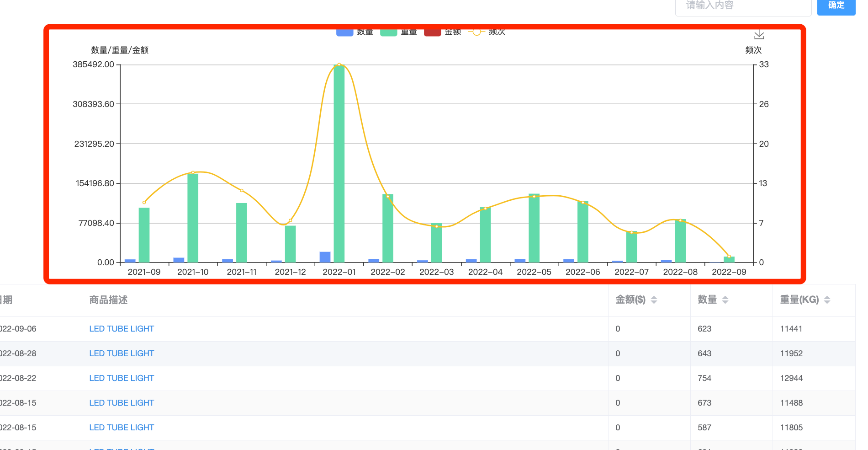Click the weight cell 11952
This screenshot has width=868, height=450.
791,354
